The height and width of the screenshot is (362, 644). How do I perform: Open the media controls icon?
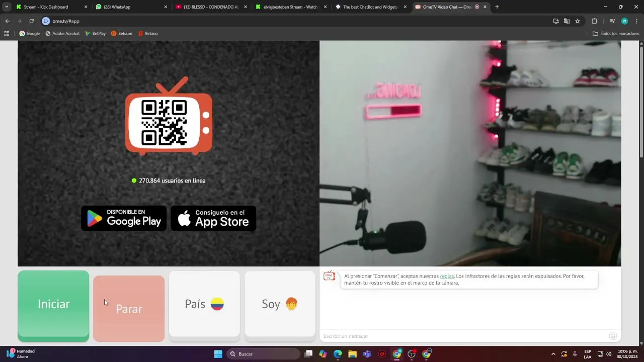click(x=612, y=21)
